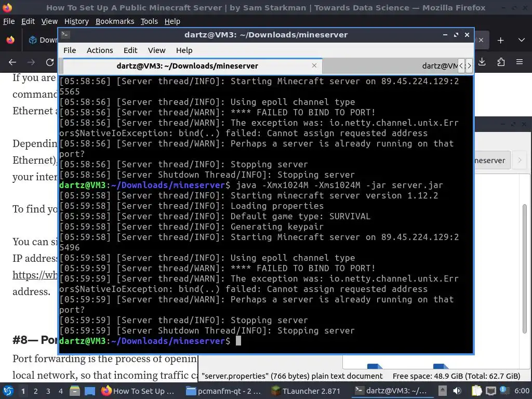Switch to workspace 3
The height and width of the screenshot is (399, 532).
(x=48, y=391)
